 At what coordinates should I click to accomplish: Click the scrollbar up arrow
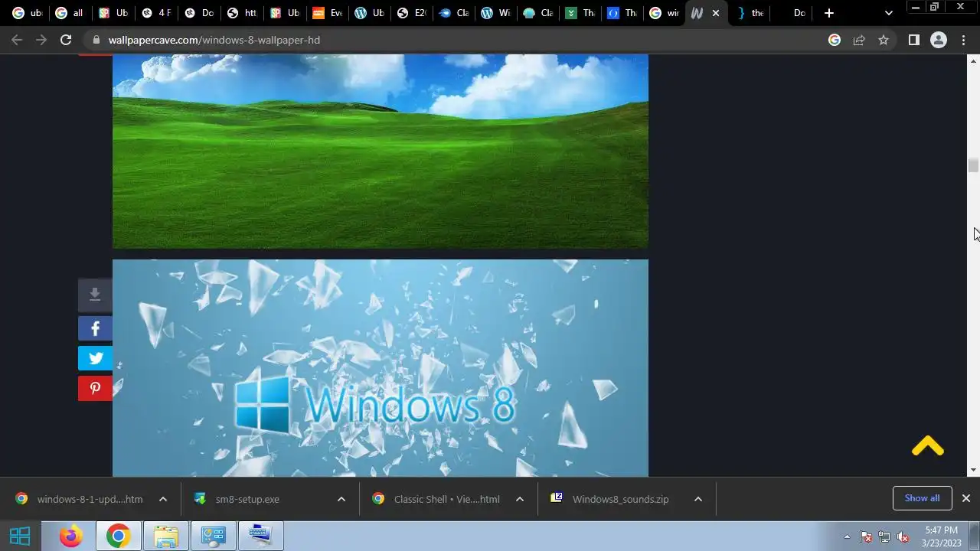[x=973, y=60]
